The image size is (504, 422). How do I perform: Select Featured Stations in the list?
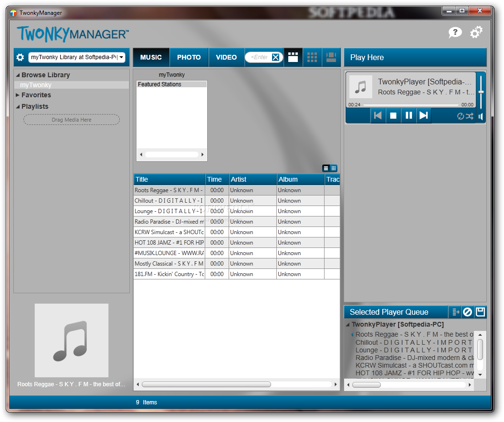tap(172, 84)
